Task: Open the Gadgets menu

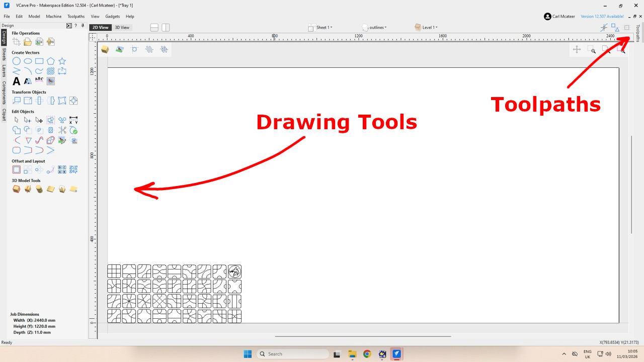Action: [113, 17]
